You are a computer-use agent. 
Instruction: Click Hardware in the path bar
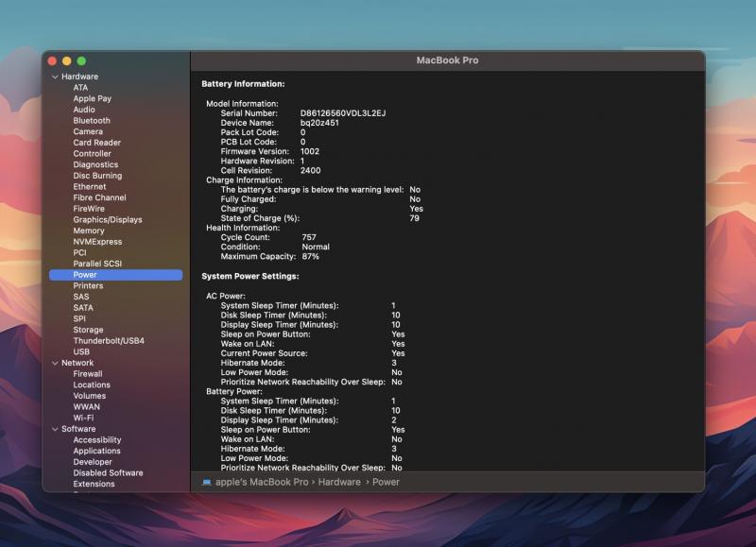click(339, 482)
